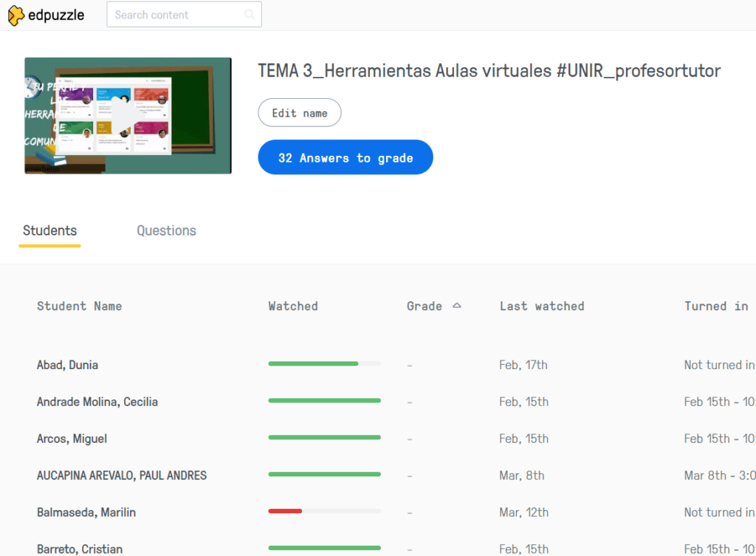
Task: Sort by Turned in column header
Action: tap(715, 306)
